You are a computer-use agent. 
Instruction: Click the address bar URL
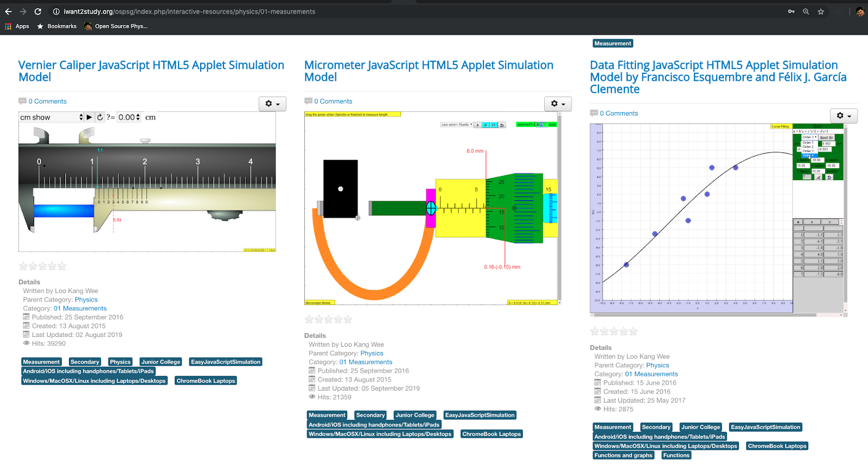click(189, 11)
